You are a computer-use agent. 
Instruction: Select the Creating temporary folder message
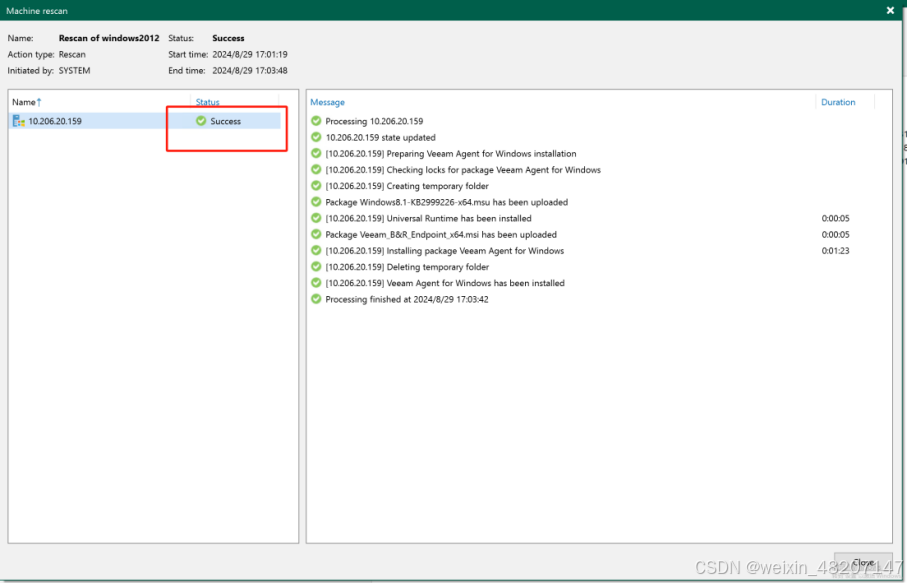click(407, 186)
